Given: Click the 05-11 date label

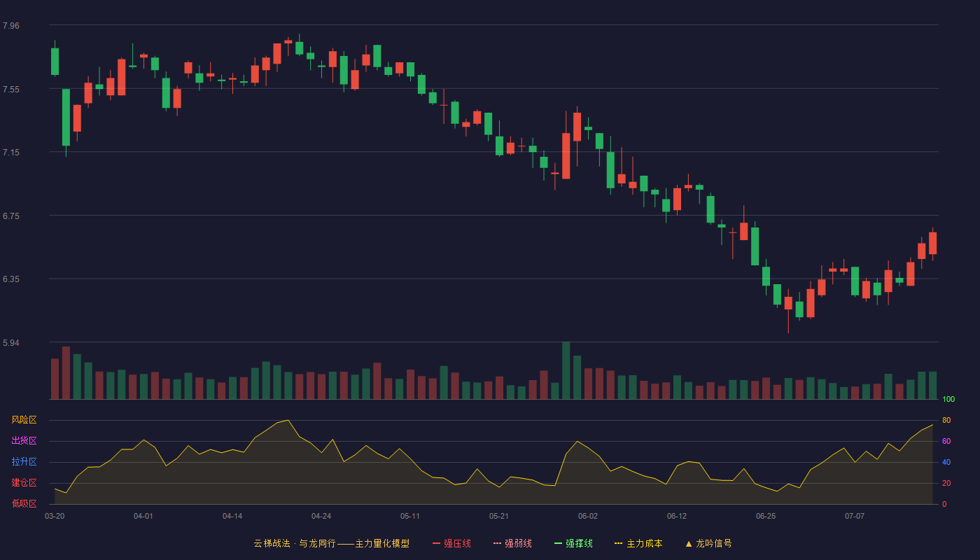Looking at the screenshot, I should 410,516.
